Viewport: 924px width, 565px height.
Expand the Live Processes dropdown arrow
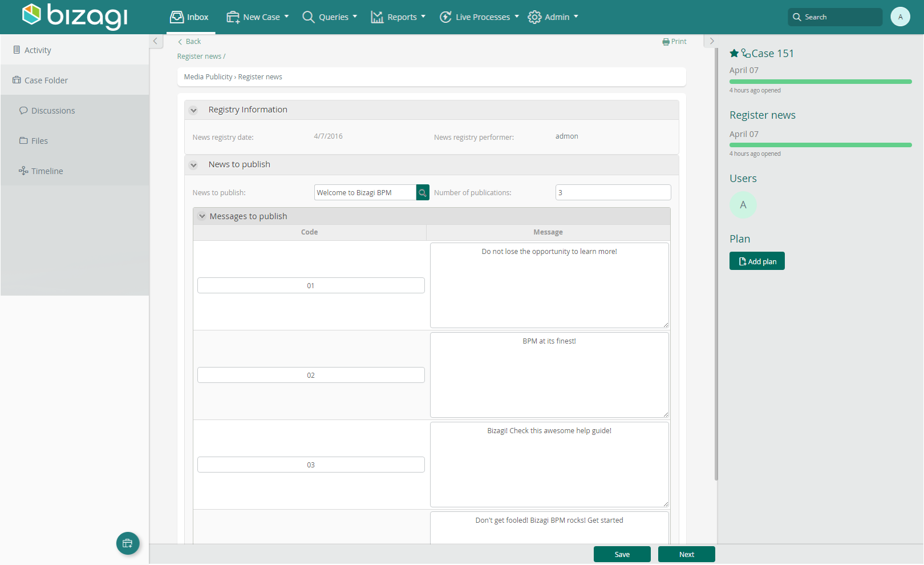coord(517,17)
